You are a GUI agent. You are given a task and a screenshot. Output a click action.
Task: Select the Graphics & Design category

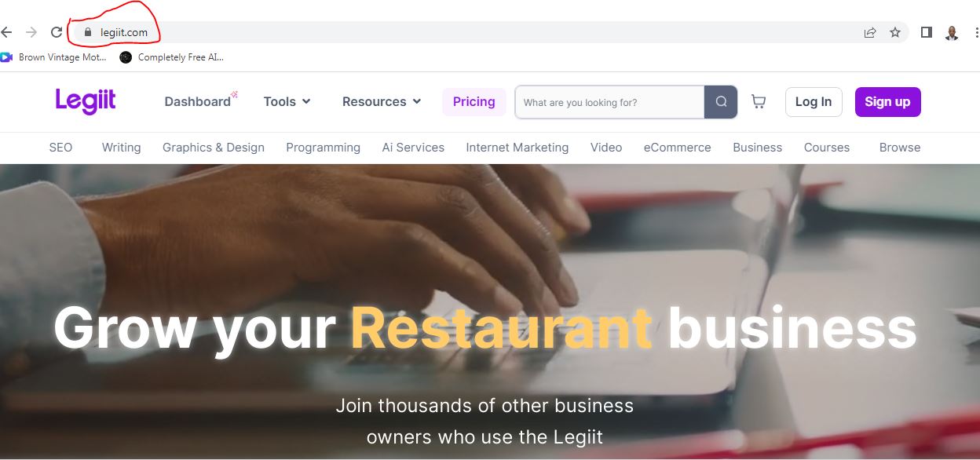[x=214, y=148]
